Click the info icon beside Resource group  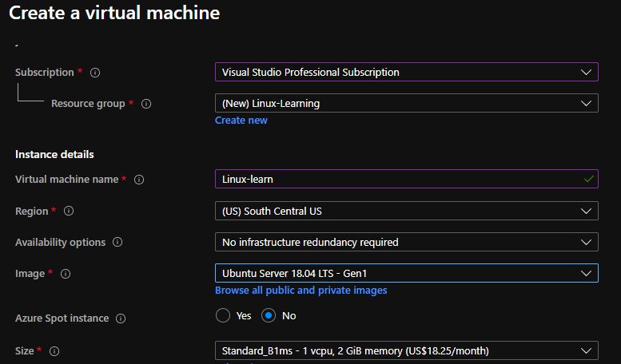[x=146, y=104]
